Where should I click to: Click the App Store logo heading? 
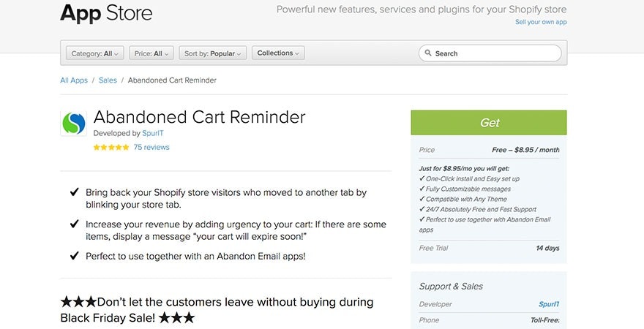106,13
